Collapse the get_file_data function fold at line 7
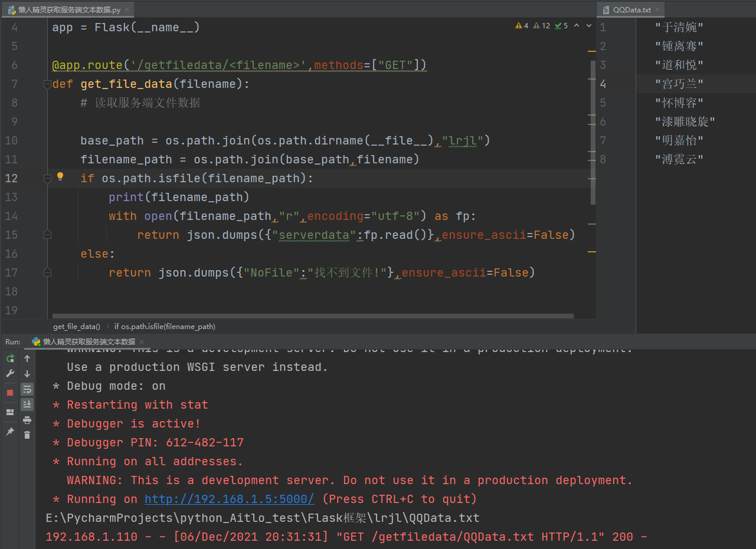Viewport: 756px width, 549px height. [x=47, y=84]
